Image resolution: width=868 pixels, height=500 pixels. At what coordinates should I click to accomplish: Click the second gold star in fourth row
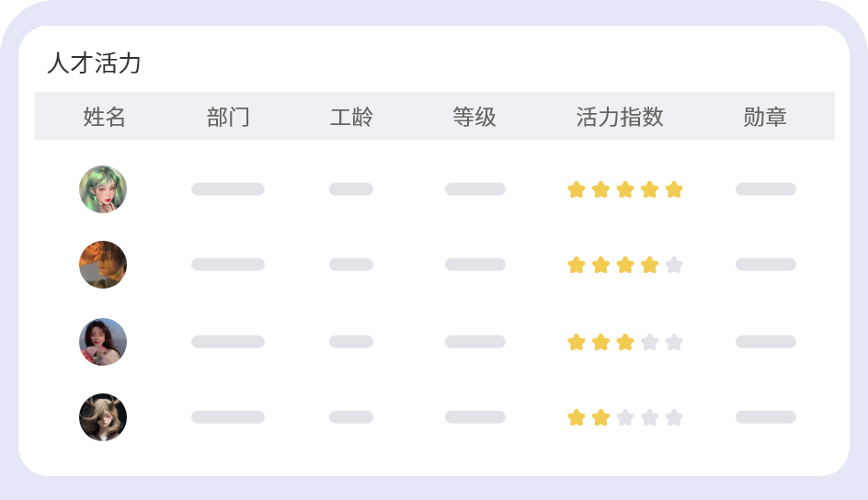600,417
